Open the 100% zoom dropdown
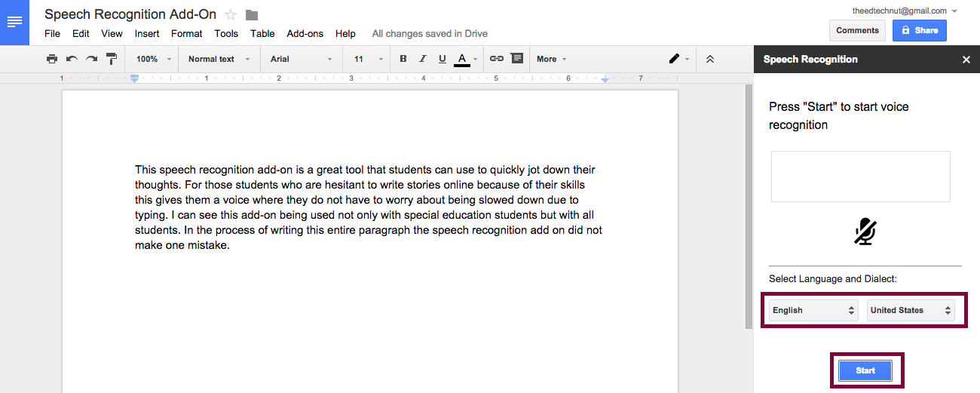Image resolution: width=980 pixels, height=393 pixels. (154, 59)
